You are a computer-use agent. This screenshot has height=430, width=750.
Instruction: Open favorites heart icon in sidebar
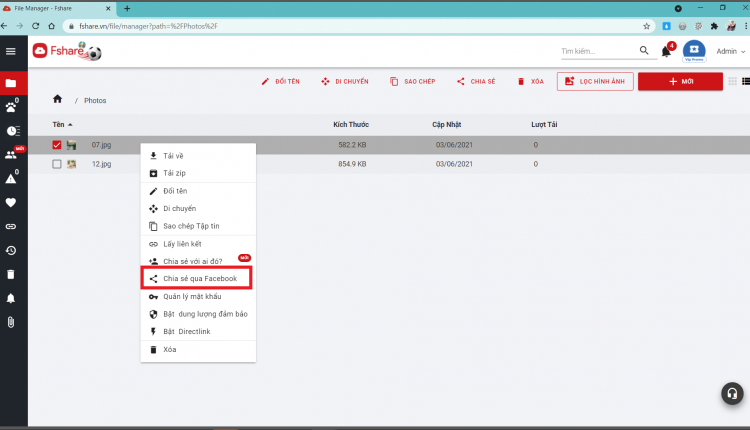click(11, 202)
